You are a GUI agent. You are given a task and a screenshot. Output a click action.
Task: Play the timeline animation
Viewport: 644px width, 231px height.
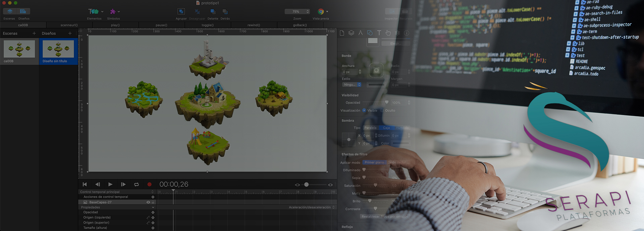110,184
